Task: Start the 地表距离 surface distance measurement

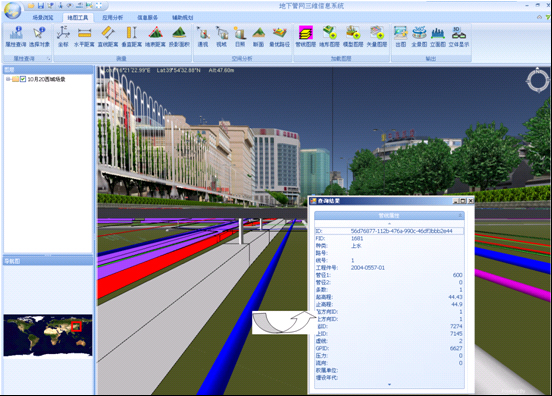Action: 155,37
